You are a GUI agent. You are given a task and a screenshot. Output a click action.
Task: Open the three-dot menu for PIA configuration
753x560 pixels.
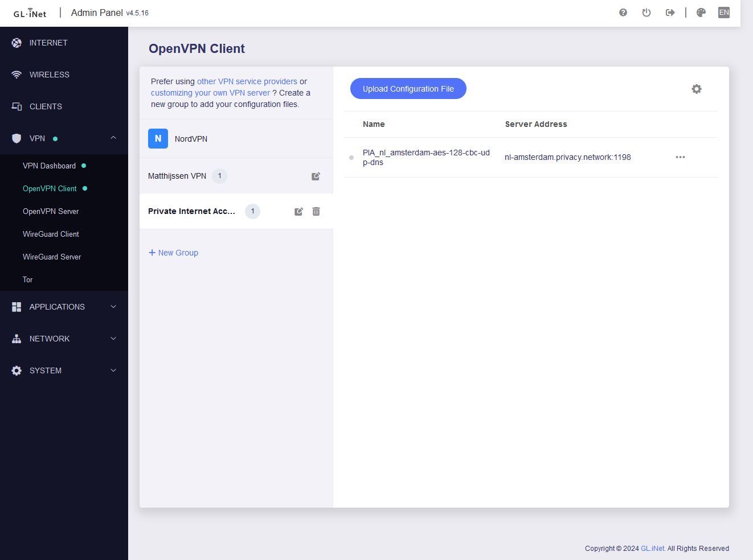[680, 157]
